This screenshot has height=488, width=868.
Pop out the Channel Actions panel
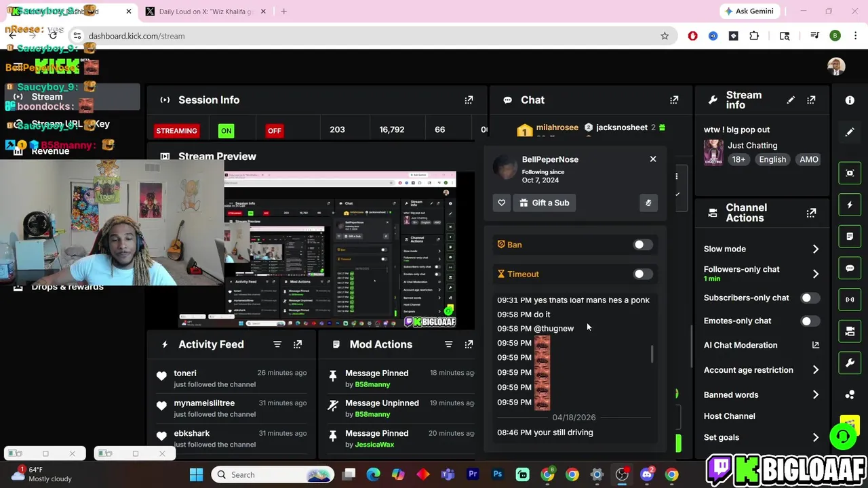[811, 213]
